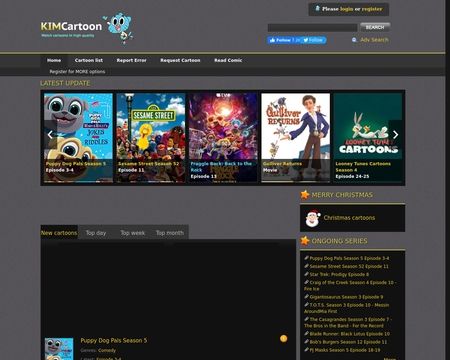
Task: Open Puppy Dog Pals Season 5 title in list
Action: point(114,340)
